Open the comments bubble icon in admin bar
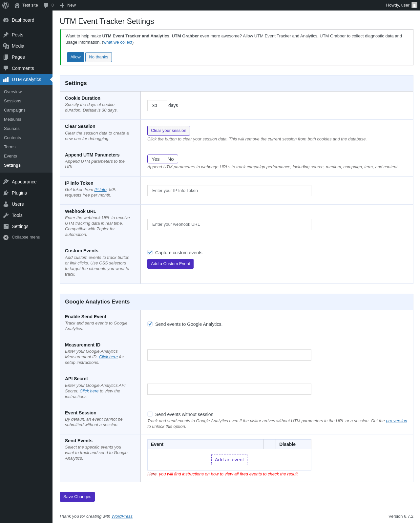 (x=46, y=5)
